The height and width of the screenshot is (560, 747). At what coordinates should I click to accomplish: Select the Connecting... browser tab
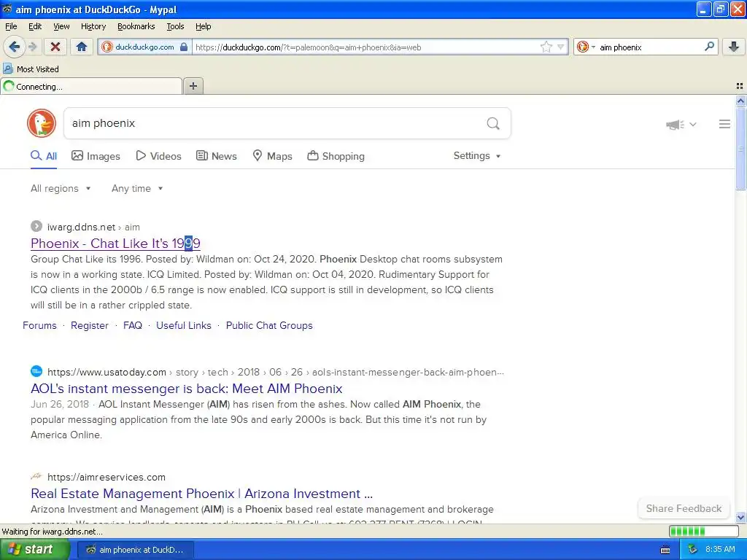click(91, 86)
